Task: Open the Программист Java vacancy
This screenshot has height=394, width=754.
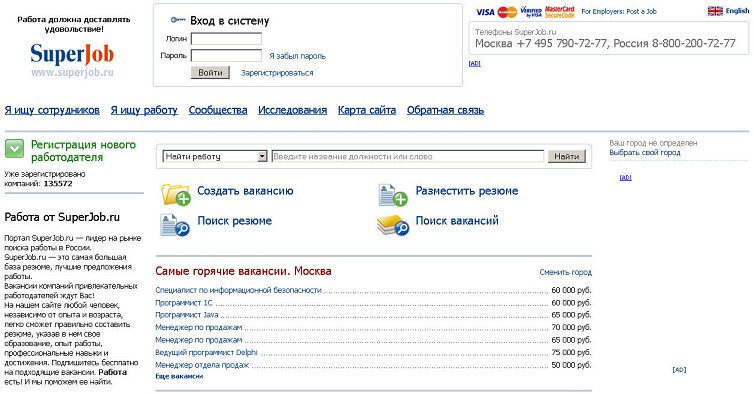Action: [187, 315]
